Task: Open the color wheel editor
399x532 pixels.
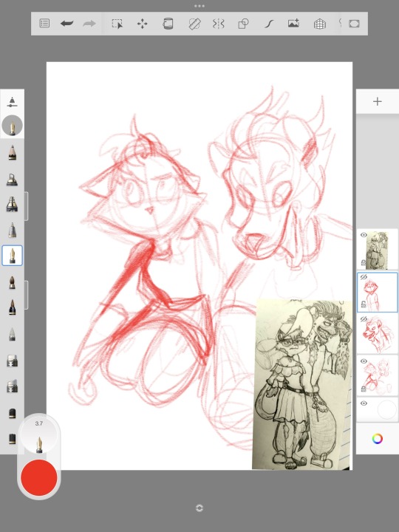Action: tap(378, 439)
